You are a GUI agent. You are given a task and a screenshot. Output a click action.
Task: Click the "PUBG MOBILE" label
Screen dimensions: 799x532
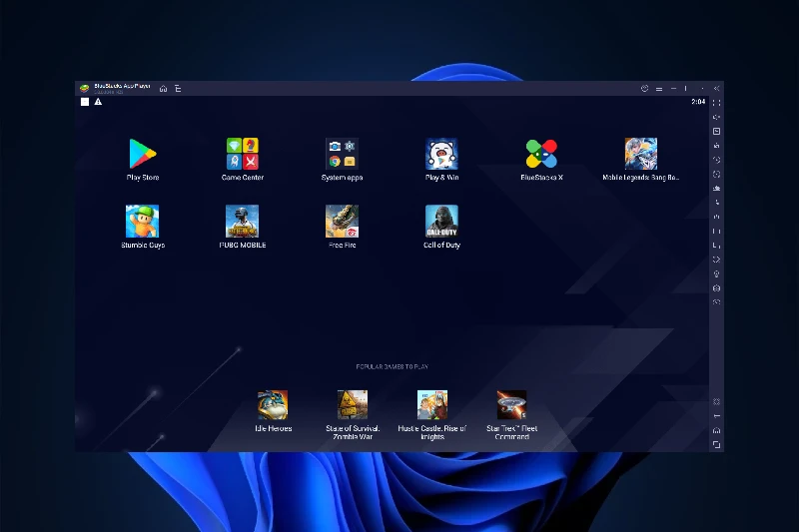(x=243, y=245)
